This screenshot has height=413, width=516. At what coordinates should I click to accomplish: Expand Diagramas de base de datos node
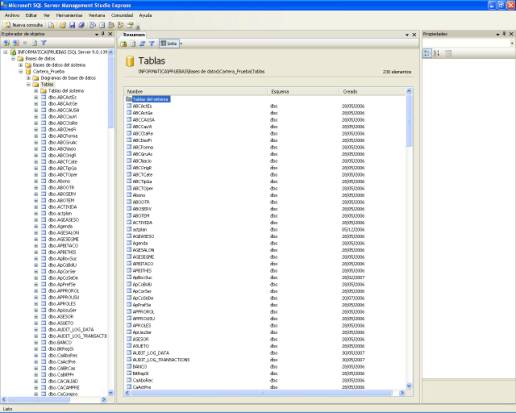click(x=28, y=78)
